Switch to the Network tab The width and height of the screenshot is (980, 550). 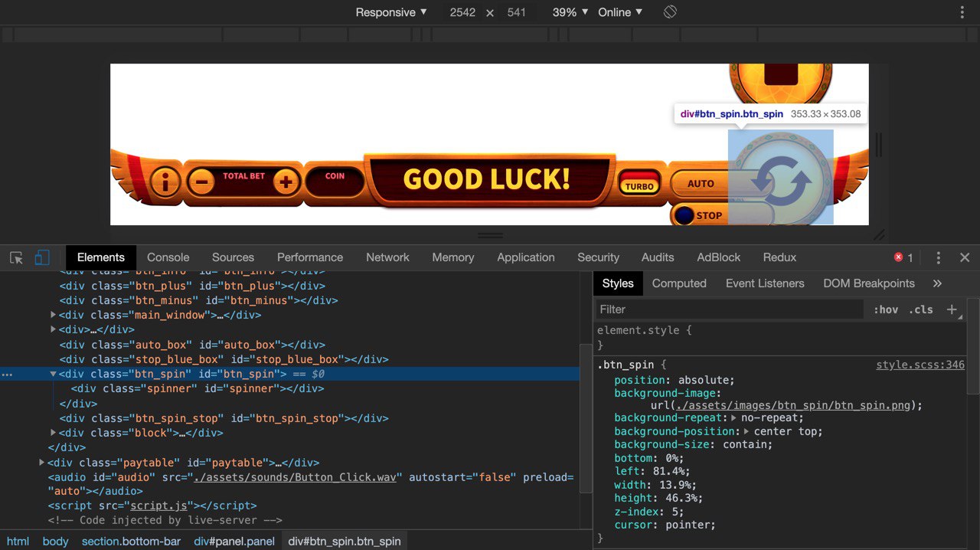pyautogui.click(x=387, y=257)
